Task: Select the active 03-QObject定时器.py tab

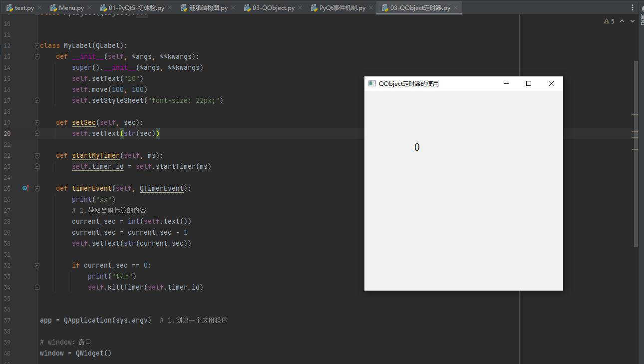Action: coord(420,8)
